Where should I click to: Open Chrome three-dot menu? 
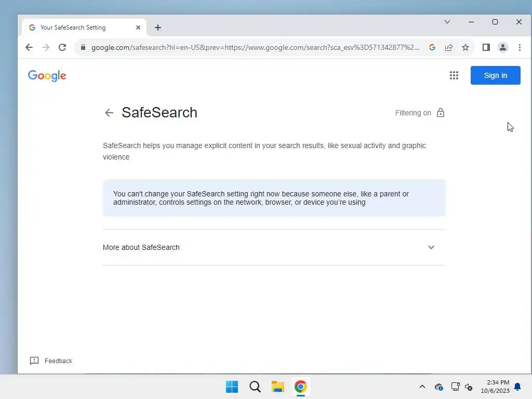coord(520,47)
